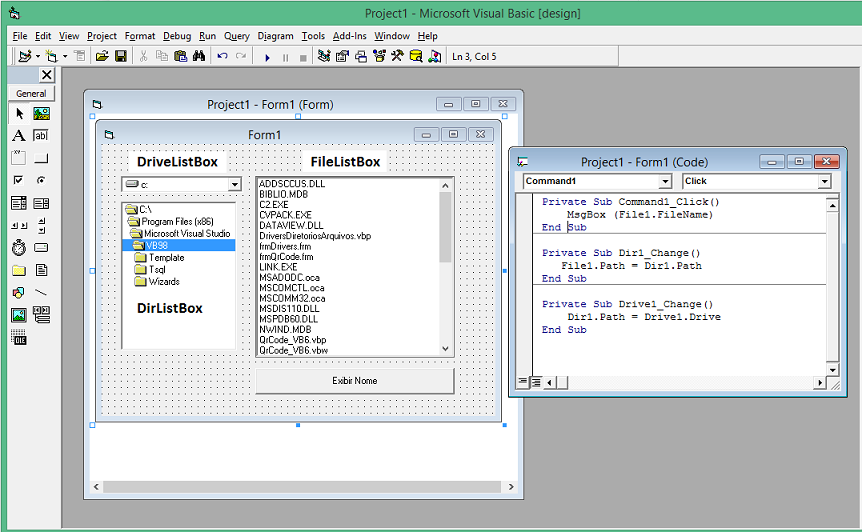Image resolution: width=862 pixels, height=532 pixels.
Task: Click the Copy toolbar icon
Action: coord(162,56)
